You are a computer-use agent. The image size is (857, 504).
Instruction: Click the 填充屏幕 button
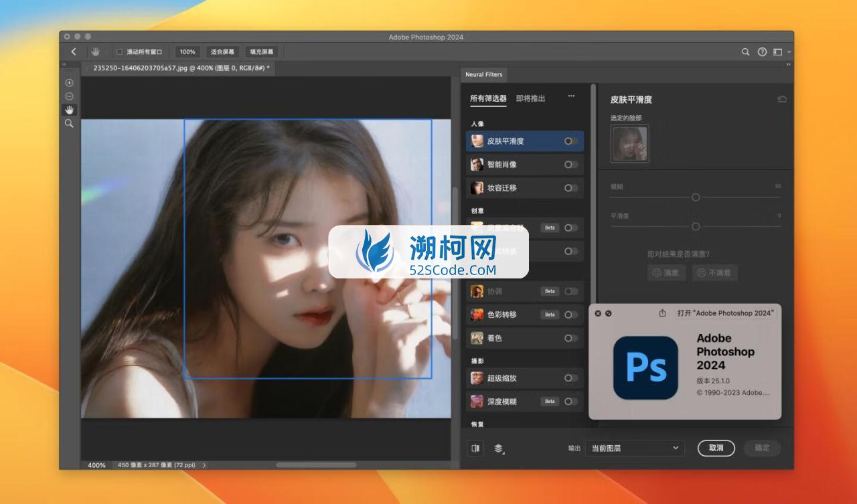[x=261, y=52]
